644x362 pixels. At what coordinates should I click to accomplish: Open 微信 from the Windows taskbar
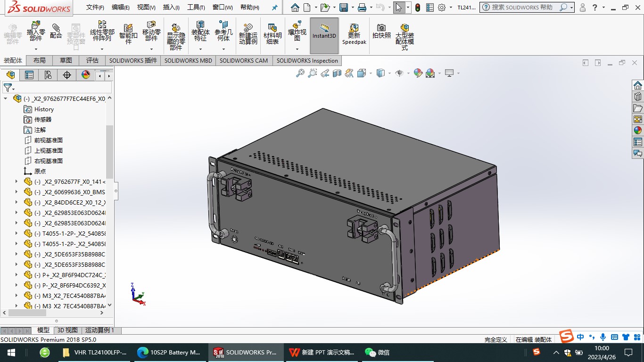coord(377,352)
